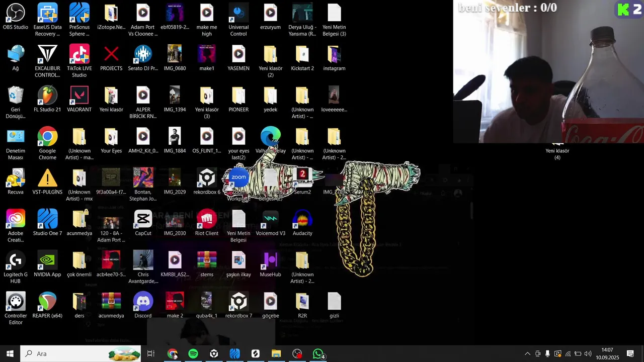Image resolution: width=644 pixels, height=362 pixels.
Task: Open the Universal Control shortcut
Action: coord(238,20)
